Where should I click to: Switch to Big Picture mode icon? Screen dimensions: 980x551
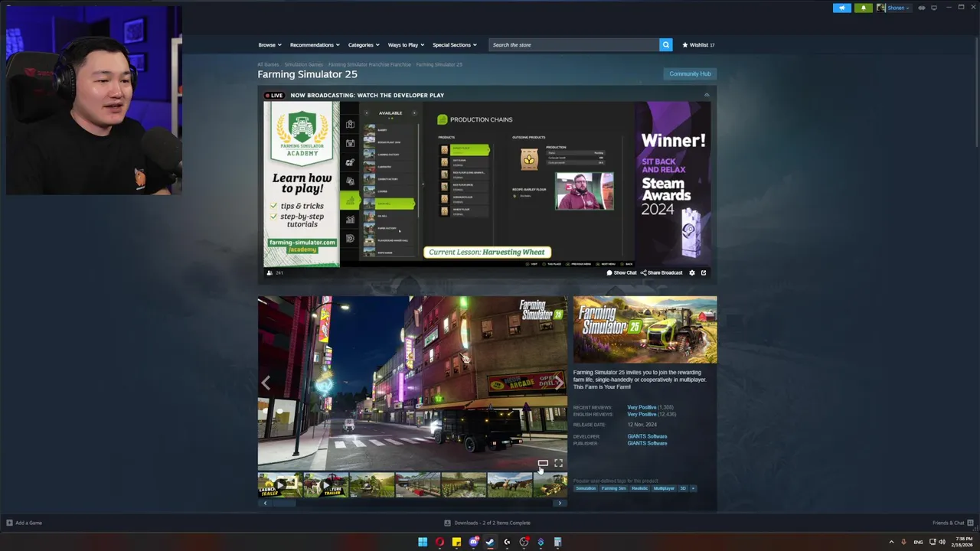pos(934,8)
